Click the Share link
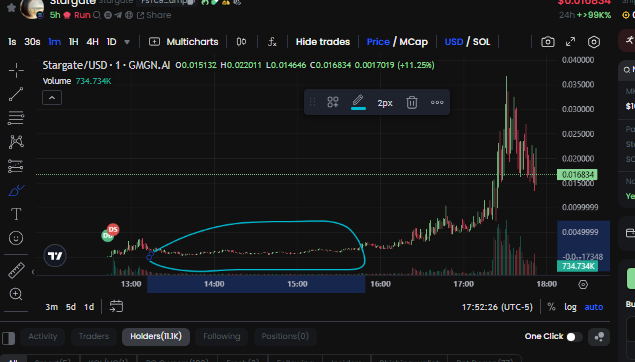635x362 pixels. (x=154, y=15)
